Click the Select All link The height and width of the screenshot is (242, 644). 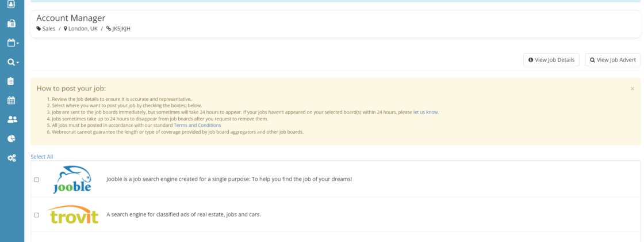pyautogui.click(x=42, y=157)
